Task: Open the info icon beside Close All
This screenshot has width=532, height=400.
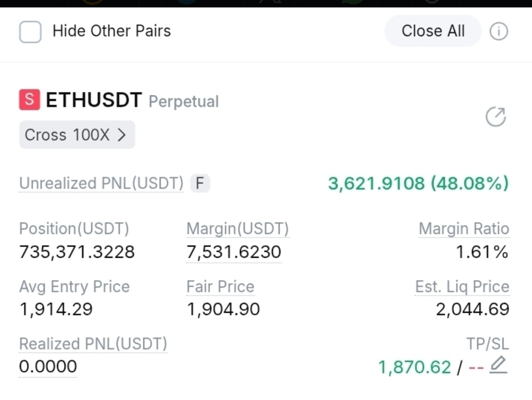Action: click(x=498, y=32)
